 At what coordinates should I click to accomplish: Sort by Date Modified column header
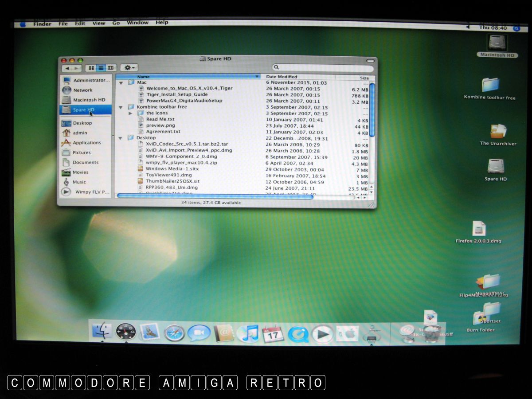[281, 77]
